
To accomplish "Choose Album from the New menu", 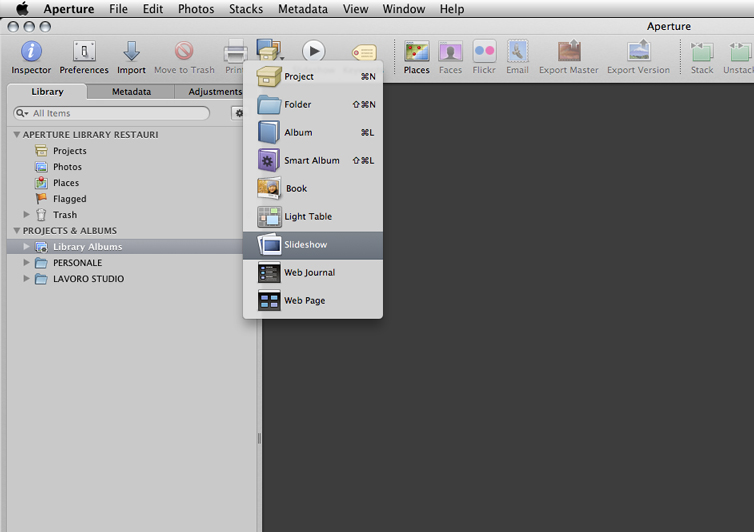I will click(313, 132).
